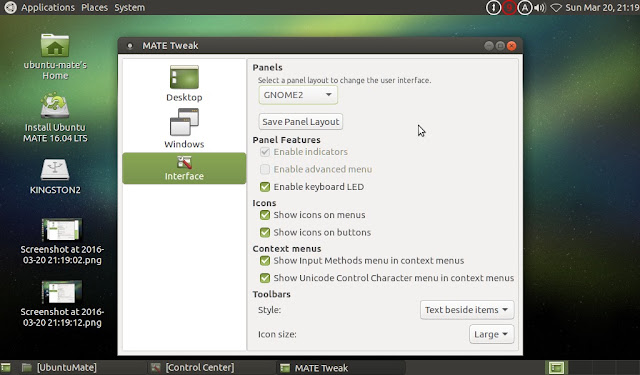This screenshot has height=375, width=640.
Task: Open the volume control in the top panel
Action: tap(540, 7)
